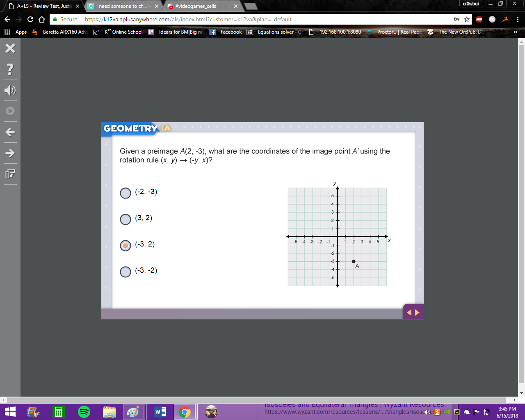The image size is (525, 420).
Task: Open the Facebook bookmark
Action: coord(225,32)
